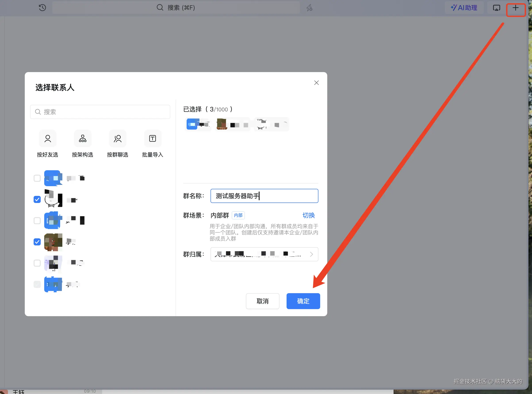
Task: Uncheck the second contact's checkbox
Action: [37, 199]
